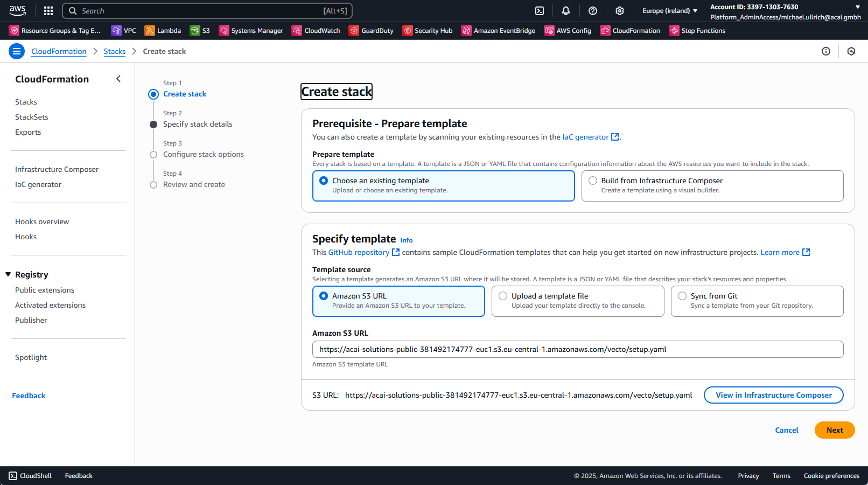Open the help question mark icon
868x485 pixels.
(593, 11)
